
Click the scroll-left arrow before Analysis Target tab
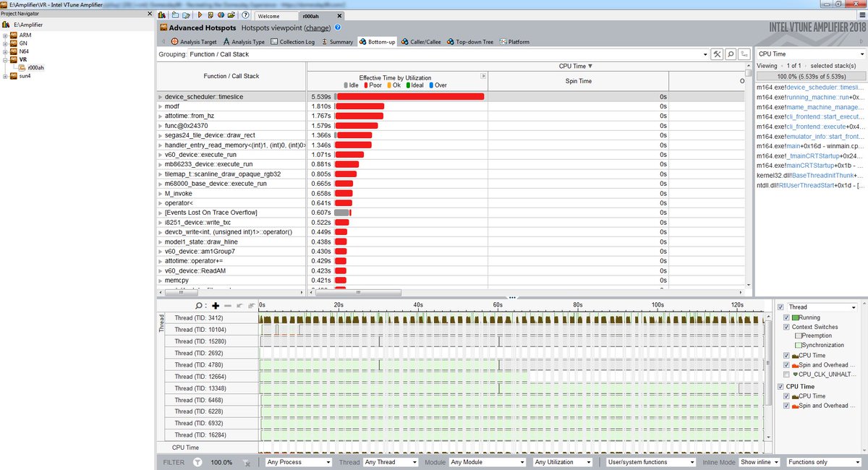pos(163,42)
